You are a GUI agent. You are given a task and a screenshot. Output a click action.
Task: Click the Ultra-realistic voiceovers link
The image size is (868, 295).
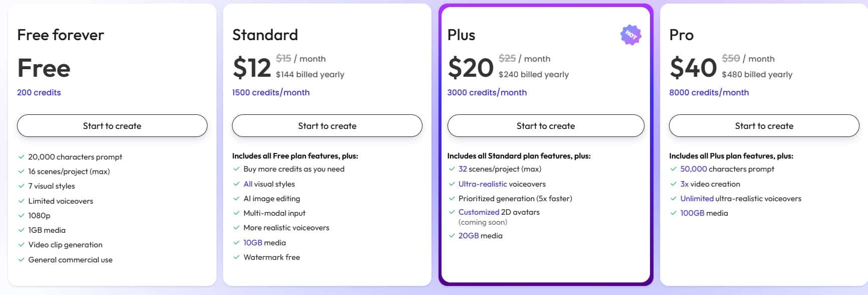[483, 184]
